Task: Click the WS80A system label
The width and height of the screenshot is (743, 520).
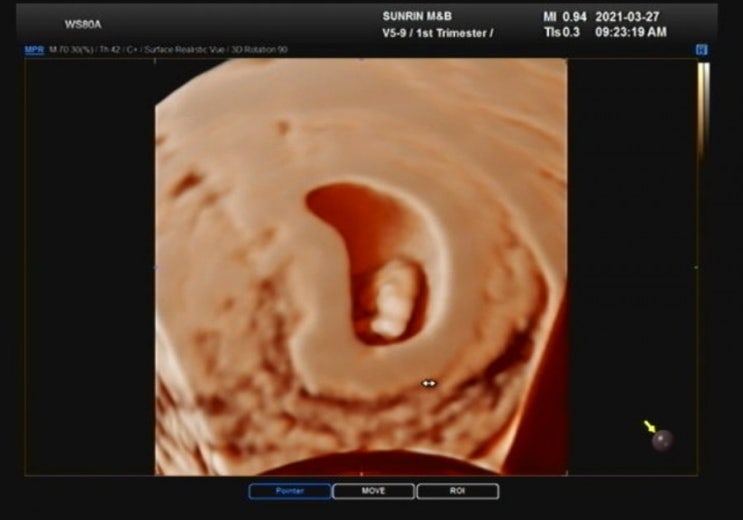Action: [83, 25]
